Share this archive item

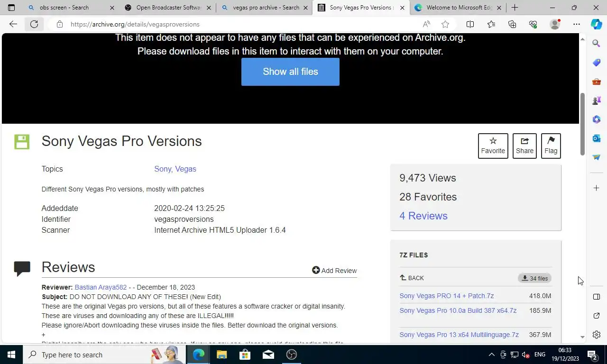click(x=524, y=146)
